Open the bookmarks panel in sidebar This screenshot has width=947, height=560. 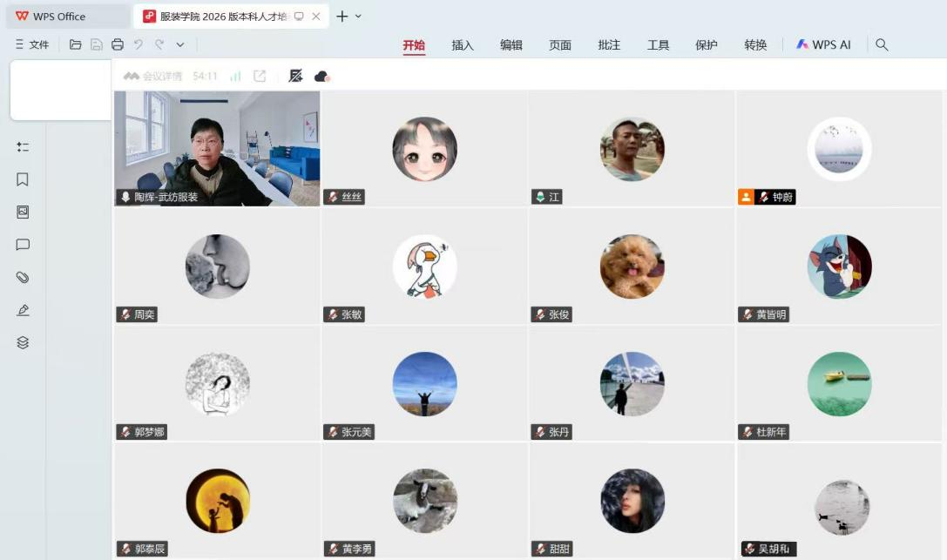pyautogui.click(x=23, y=179)
